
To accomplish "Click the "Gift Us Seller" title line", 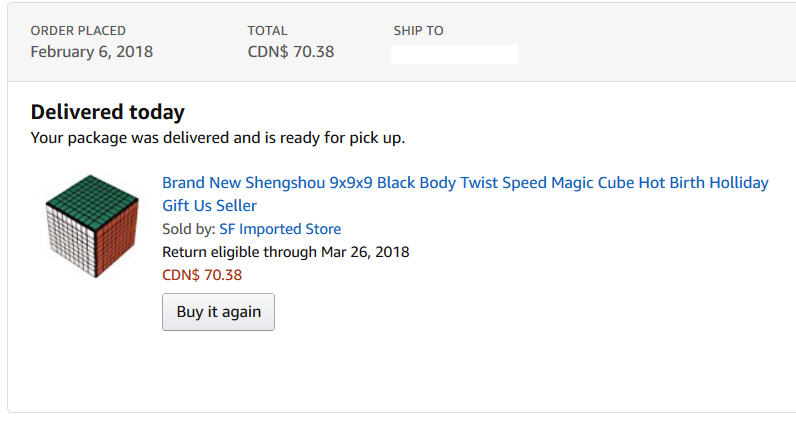I will 209,206.
